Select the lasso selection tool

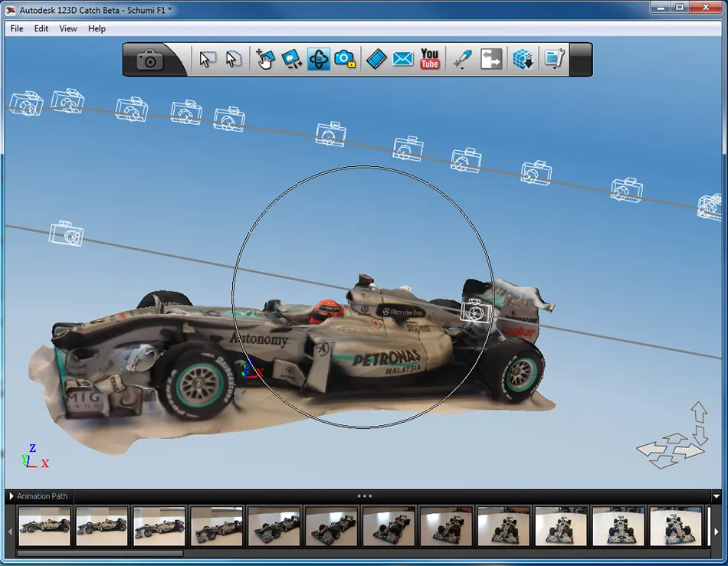coord(234,60)
